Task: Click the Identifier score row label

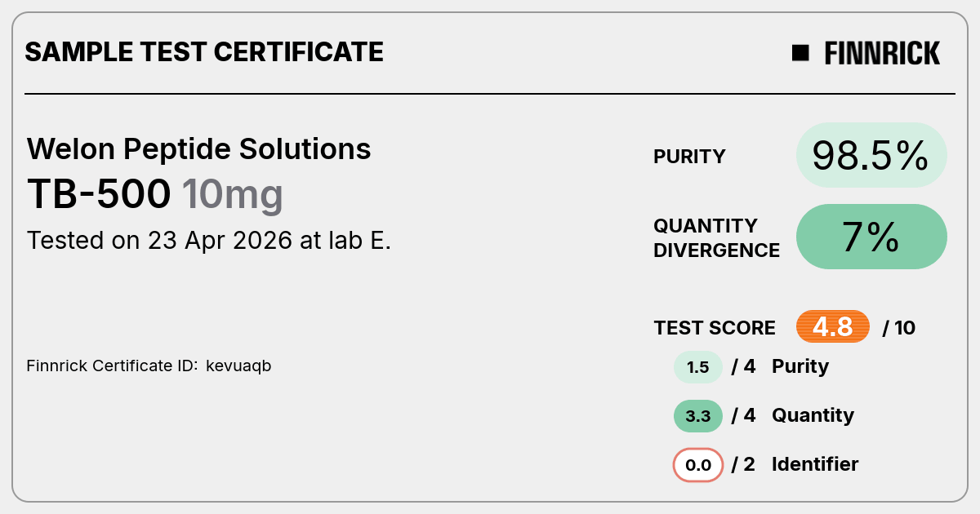Action: tap(815, 464)
